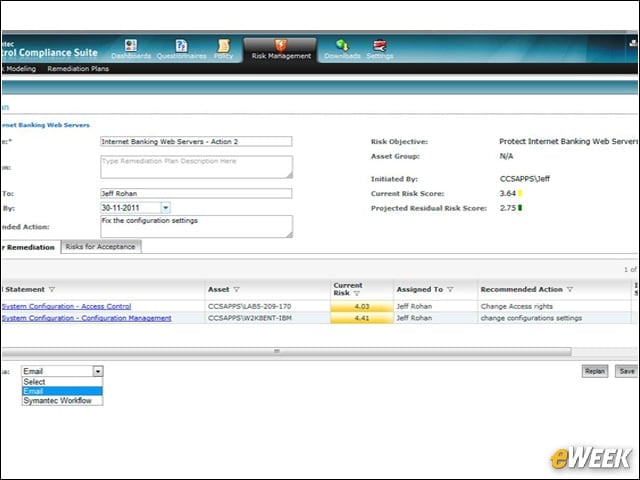Open the Dashboards icon

point(131,45)
